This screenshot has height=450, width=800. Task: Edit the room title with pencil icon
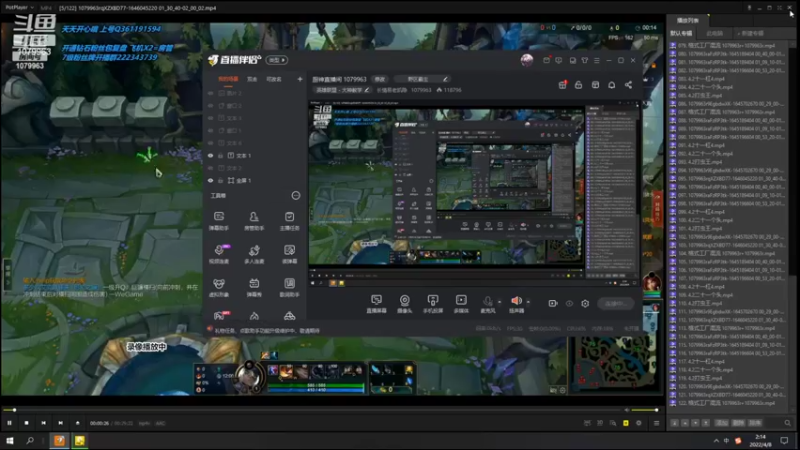[445, 79]
